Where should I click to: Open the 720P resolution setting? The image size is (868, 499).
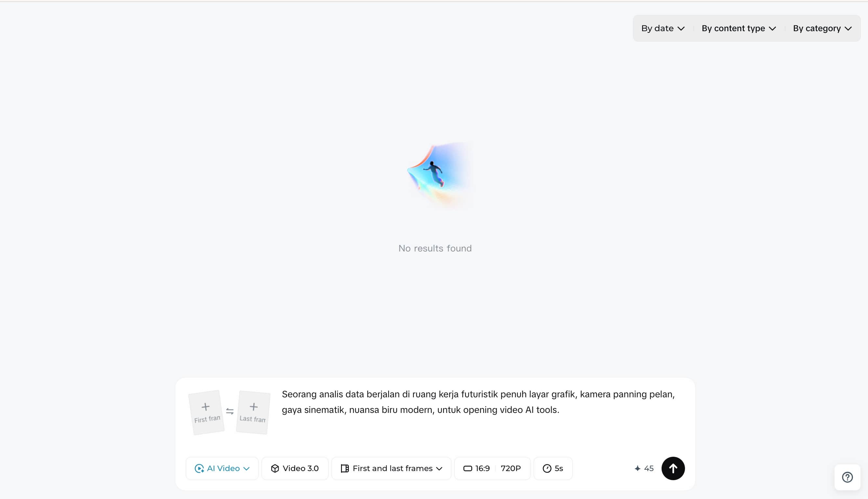(x=511, y=468)
